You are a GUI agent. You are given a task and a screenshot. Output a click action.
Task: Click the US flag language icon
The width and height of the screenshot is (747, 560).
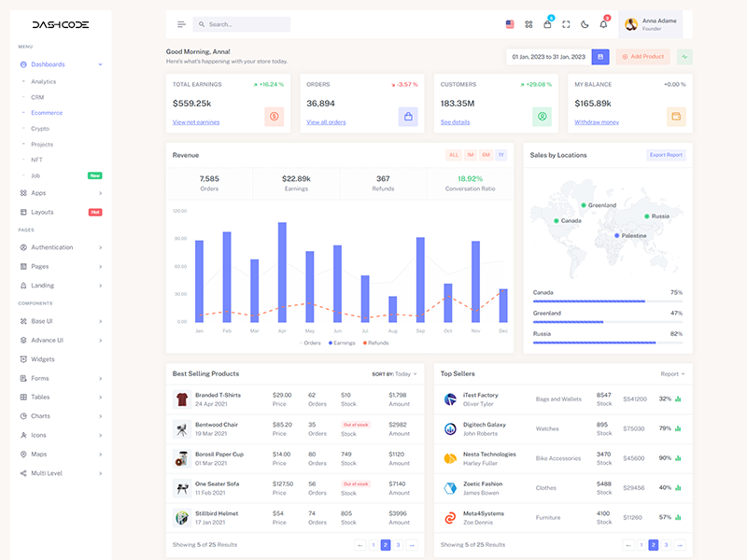[510, 24]
